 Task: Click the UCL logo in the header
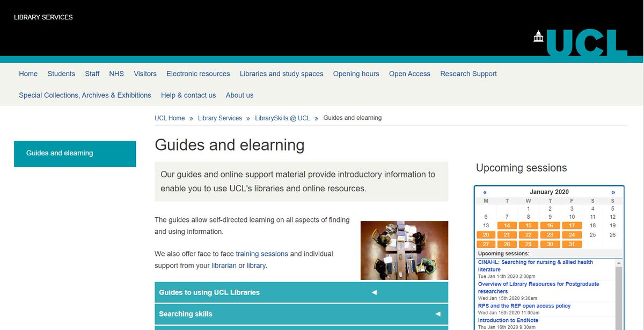[x=580, y=42]
